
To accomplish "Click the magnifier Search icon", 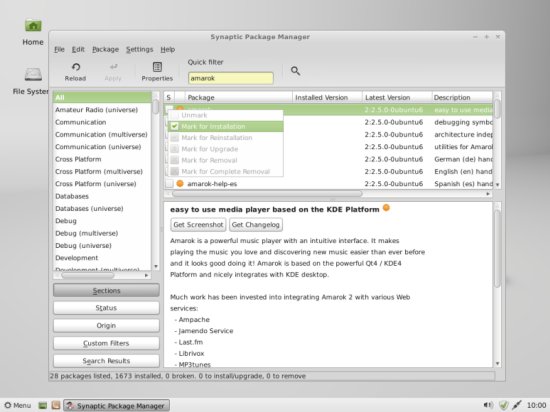I will coord(295,71).
